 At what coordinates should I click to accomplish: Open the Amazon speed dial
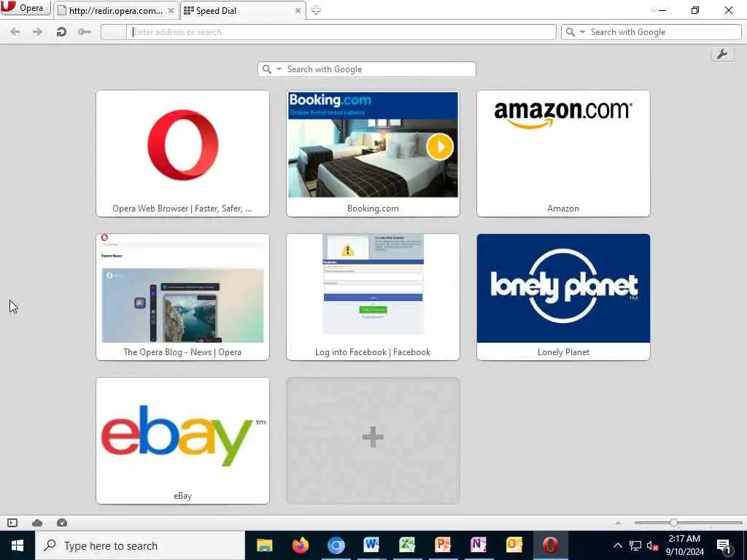pyautogui.click(x=563, y=153)
